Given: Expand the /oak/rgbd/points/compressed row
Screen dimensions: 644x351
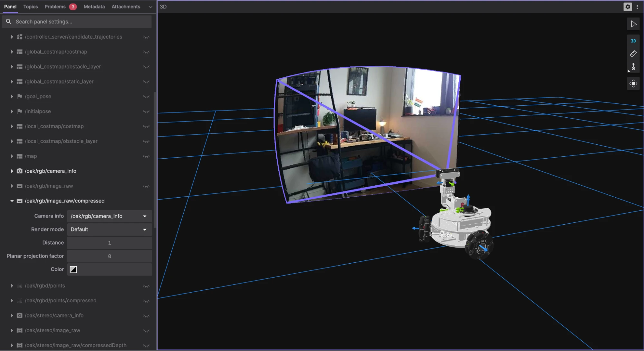Looking at the screenshot, I should [12, 301].
